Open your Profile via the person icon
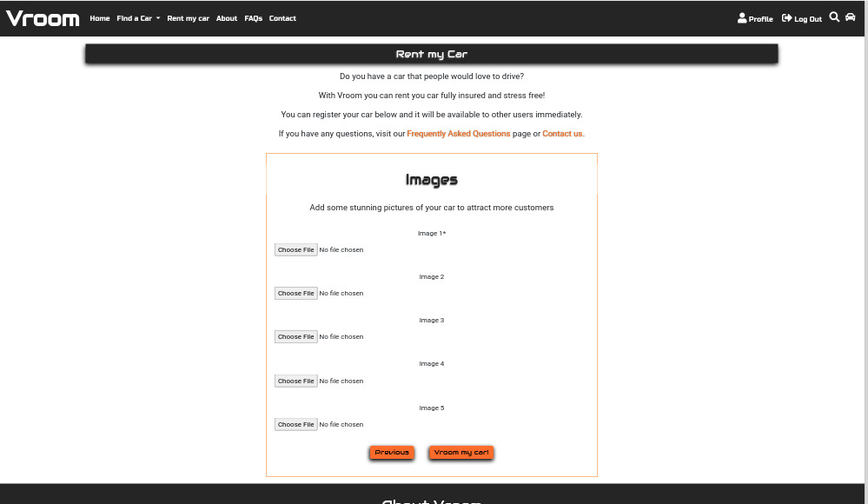 (x=754, y=18)
